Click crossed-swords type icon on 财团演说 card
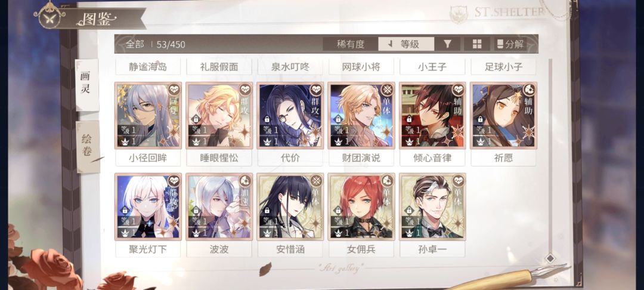The height and width of the screenshot is (290, 644). (387, 89)
